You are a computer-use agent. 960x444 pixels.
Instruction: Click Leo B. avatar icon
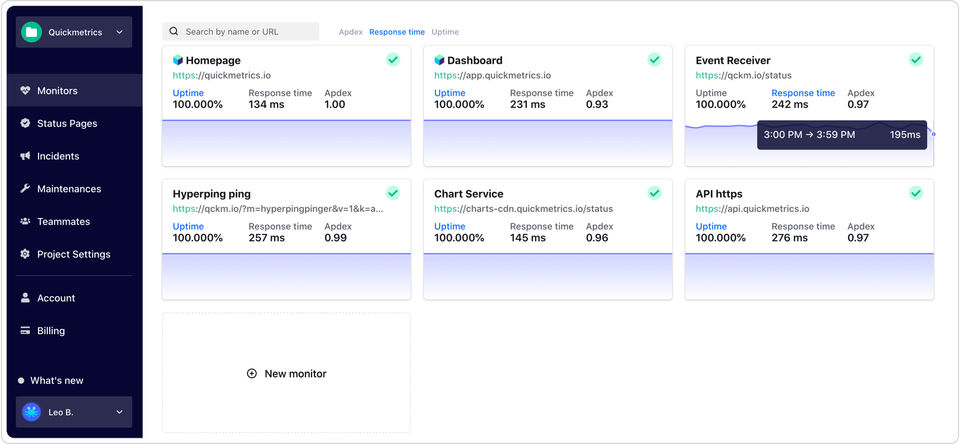click(x=31, y=412)
